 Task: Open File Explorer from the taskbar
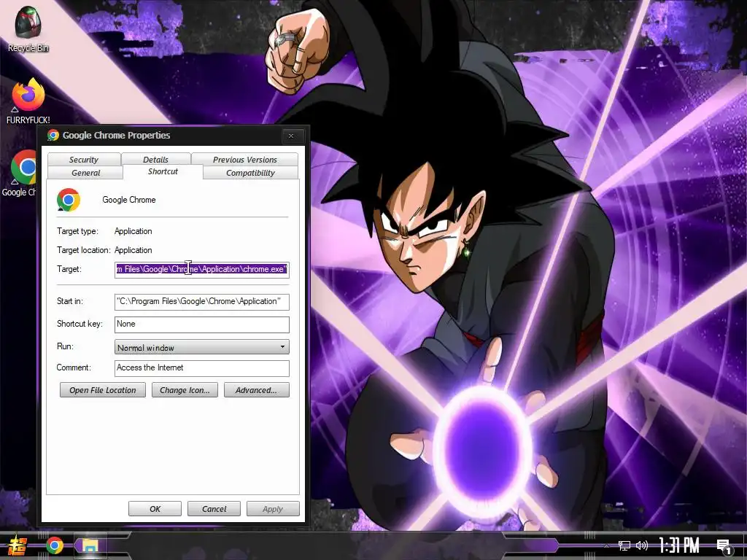point(90,545)
